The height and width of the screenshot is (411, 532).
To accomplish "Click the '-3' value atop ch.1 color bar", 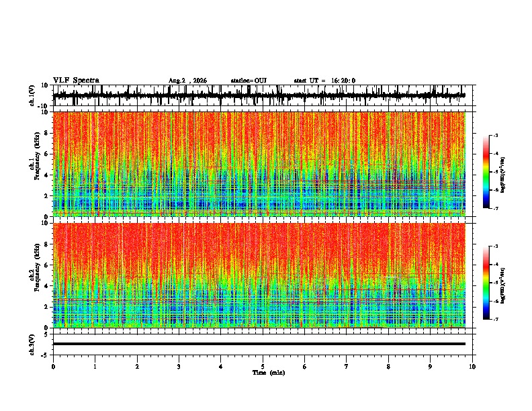I will point(495,135).
